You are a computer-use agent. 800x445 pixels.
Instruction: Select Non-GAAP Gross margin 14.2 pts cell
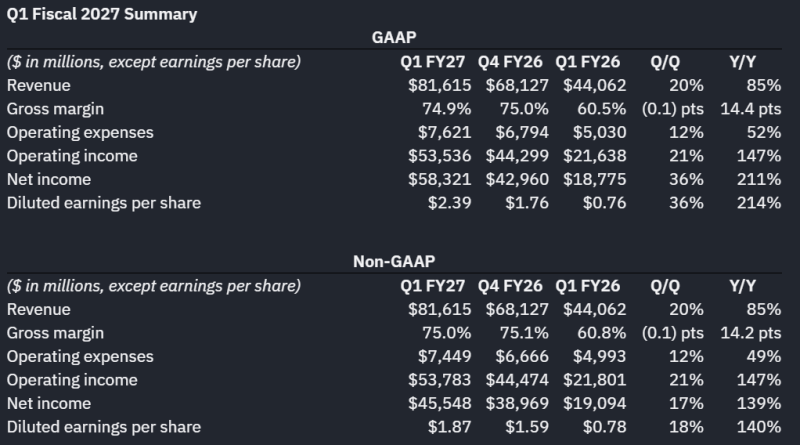pos(751,333)
